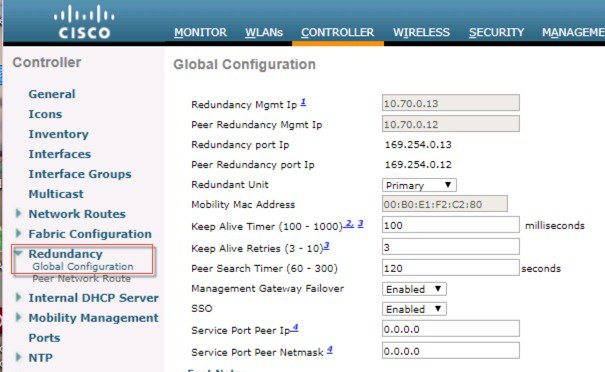The height and width of the screenshot is (372, 605).
Task: Open the Interfaces sidebar link
Action: pos(60,154)
